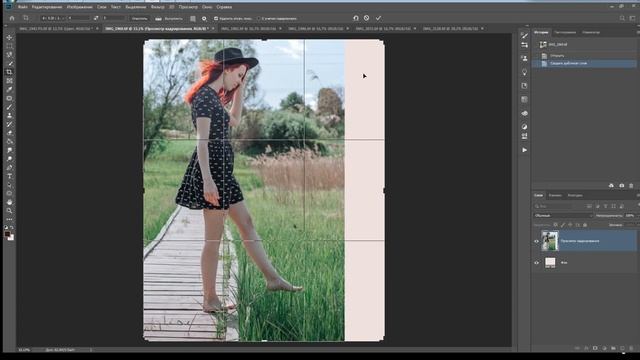Open the Brush settings panel icon in dock
The image size is (640, 360).
(x=524, y=36)
